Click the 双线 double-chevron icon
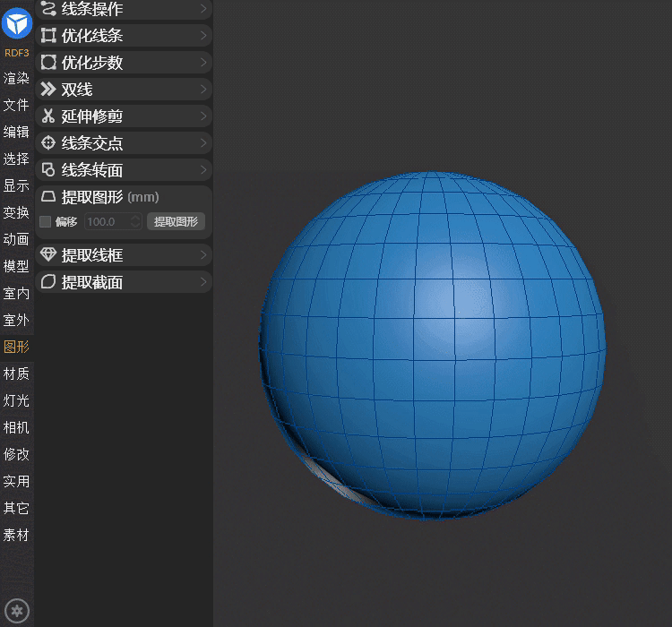The image size is (672, 627). pos(48,90)
